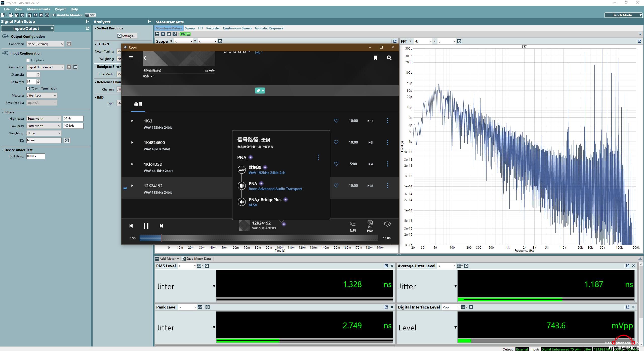
Task: Enable the Loopback checkbox
Action: [x=28, y=60]
